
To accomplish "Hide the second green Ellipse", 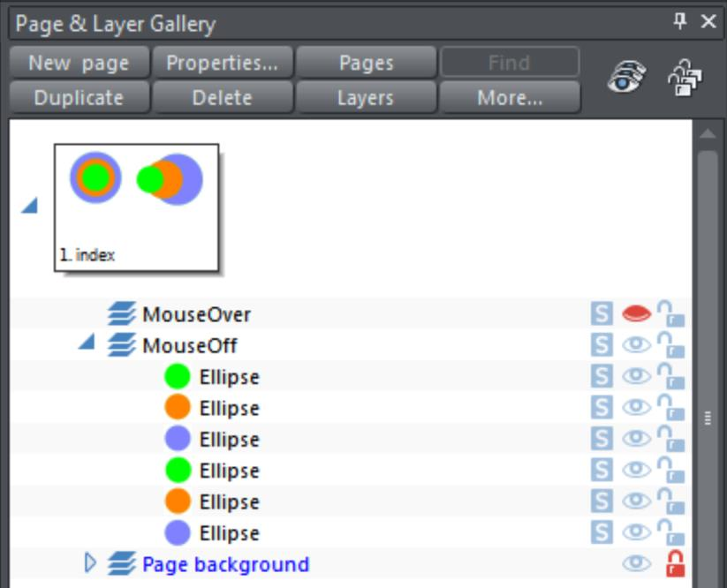I will click(636, 470).
